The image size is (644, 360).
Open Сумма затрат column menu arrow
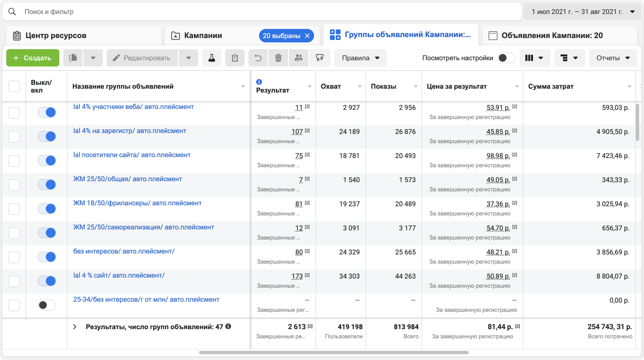[x=630, y=87]
